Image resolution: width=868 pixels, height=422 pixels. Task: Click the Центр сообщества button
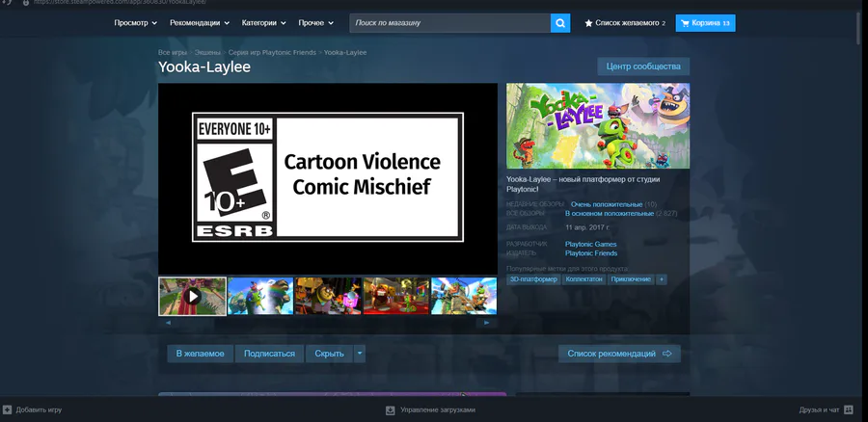(x=643, y=66)
